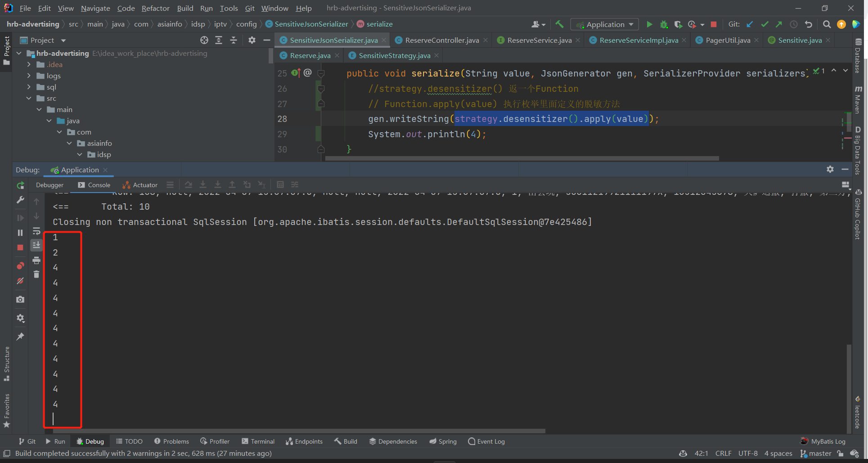Collapse the asiainfo package

coord(69,143)
